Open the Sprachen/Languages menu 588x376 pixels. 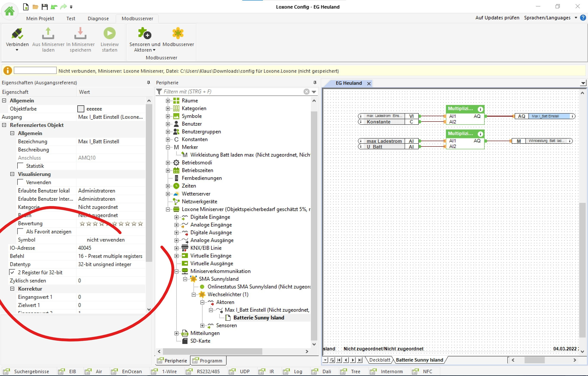tap(547, 18)
